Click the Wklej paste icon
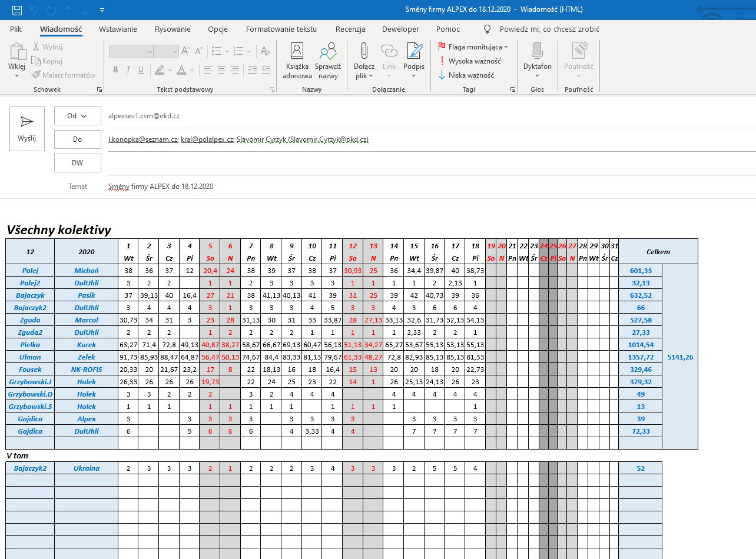756x559 pixels. [x=16, y=52]
